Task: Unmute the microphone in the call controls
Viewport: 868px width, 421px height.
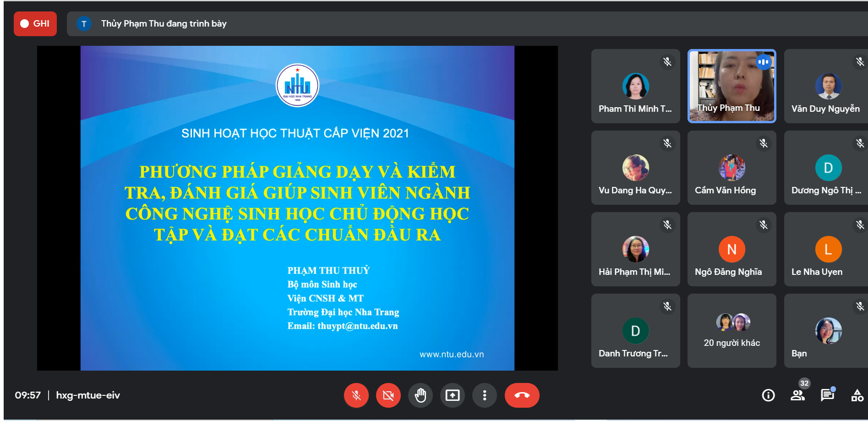Action: [x=356, y=395]
